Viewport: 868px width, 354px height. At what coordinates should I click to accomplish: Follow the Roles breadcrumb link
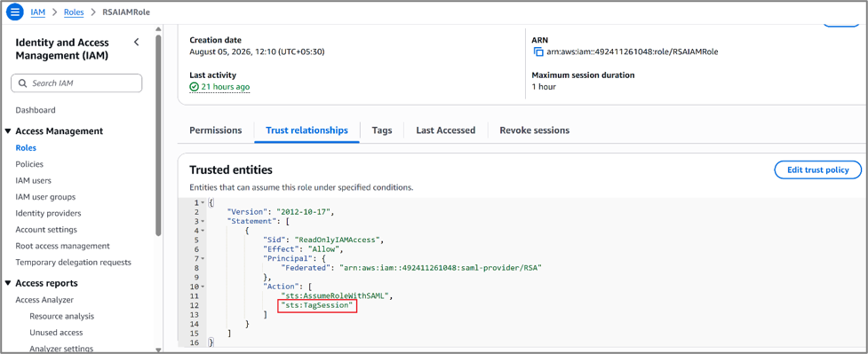point(74,12)
